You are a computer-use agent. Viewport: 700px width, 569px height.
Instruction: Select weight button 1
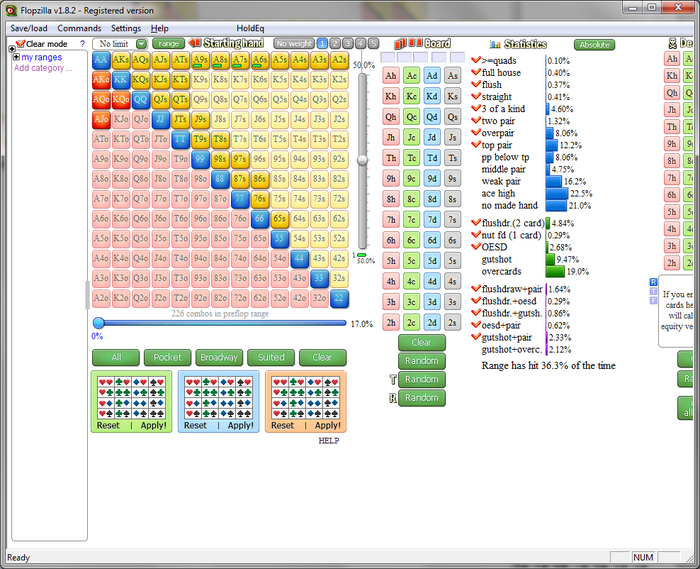coord(322,43)
